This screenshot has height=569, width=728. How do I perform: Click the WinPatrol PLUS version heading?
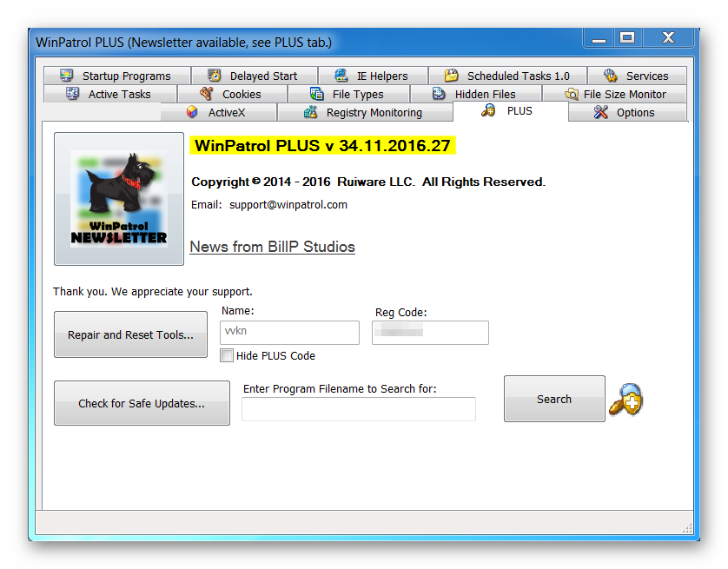[x=322, y=146]
